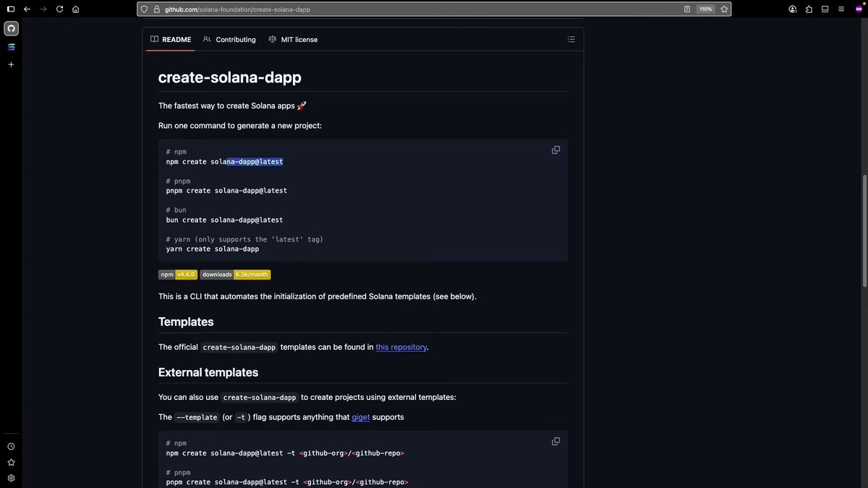Open the extensions puzzle-piece menu
868x488 pixels.
[809, 9]
